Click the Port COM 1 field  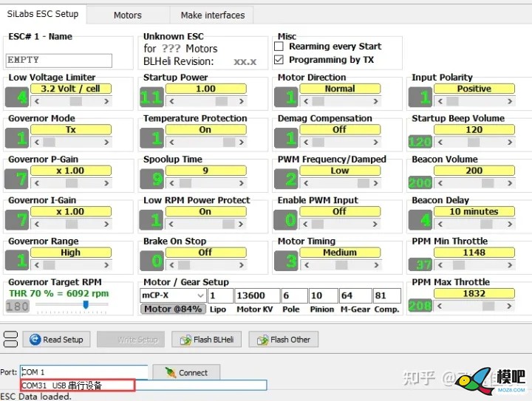83,372
